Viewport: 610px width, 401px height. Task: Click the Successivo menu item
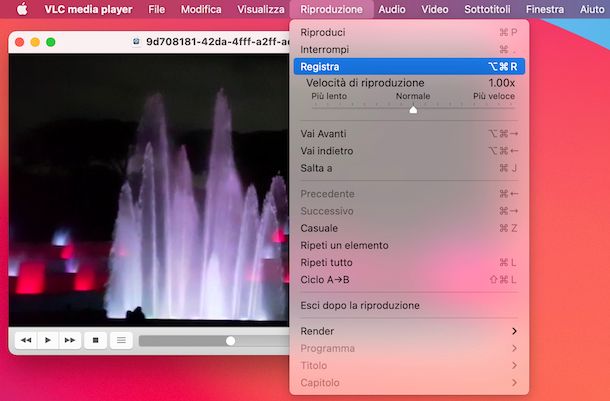click(x=409, y=211)
